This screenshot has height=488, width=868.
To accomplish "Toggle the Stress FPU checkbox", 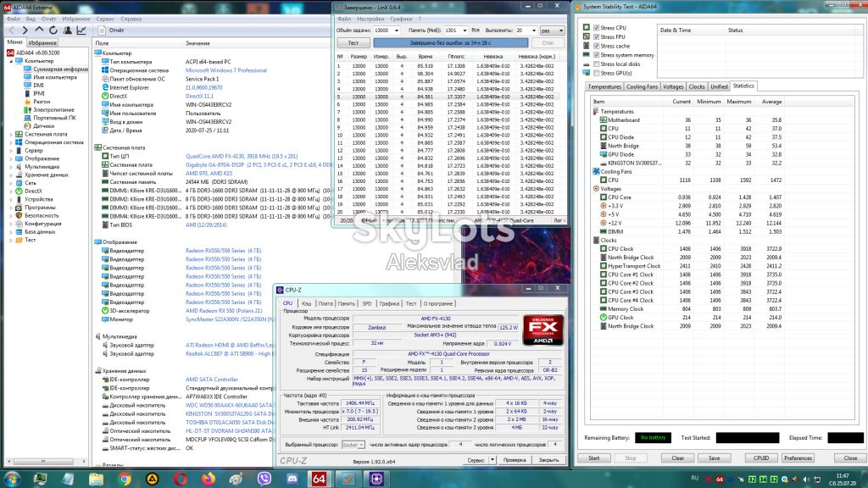I will 596,37.
